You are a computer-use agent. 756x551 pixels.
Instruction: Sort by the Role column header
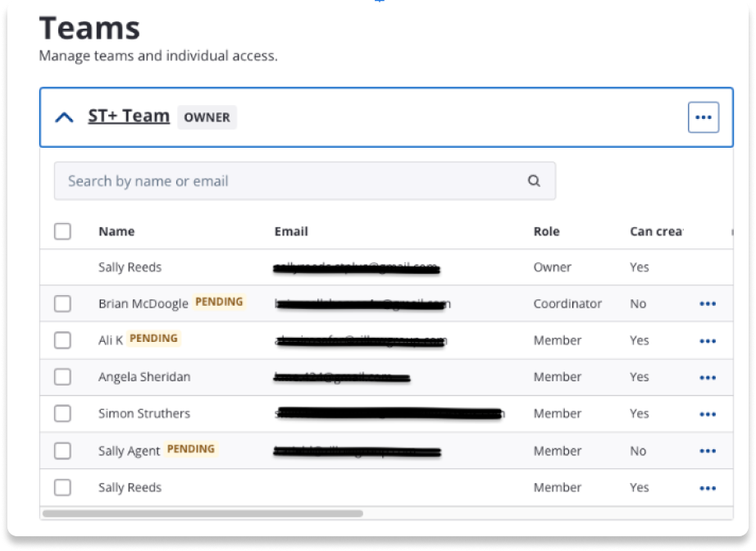(546, 231)
